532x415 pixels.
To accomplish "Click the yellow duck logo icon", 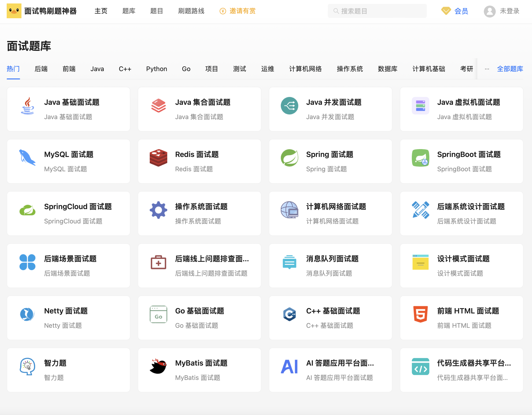I will click(14, 11).
